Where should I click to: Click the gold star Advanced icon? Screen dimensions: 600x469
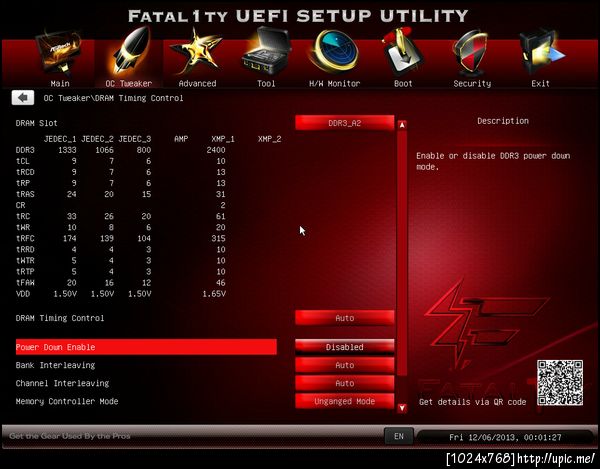pos(196,51)
